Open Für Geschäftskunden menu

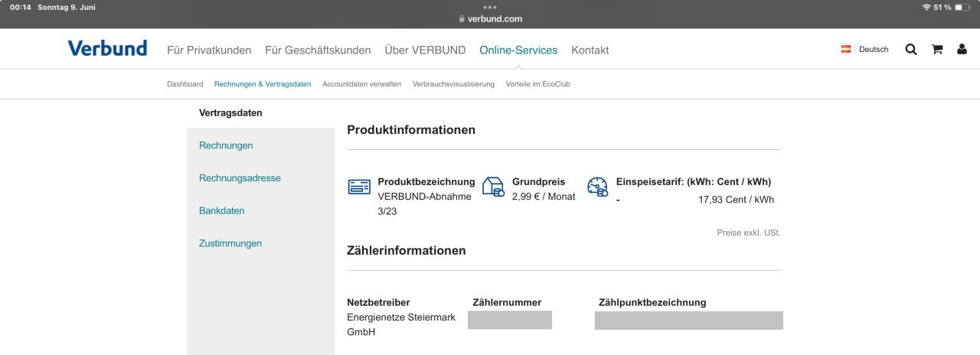click(x=318, y=50)
